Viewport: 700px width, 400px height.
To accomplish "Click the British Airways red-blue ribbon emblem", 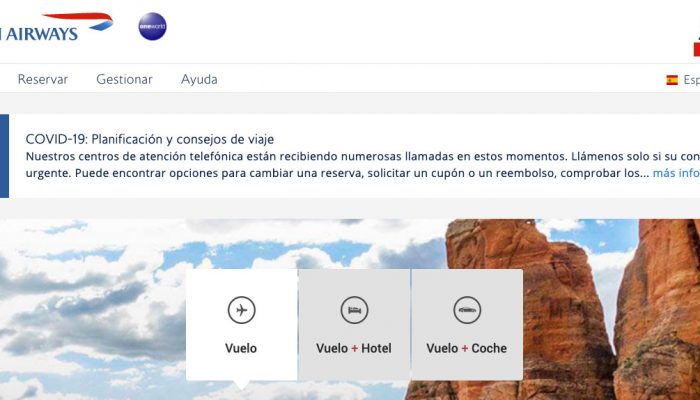I will coord(78,21).
